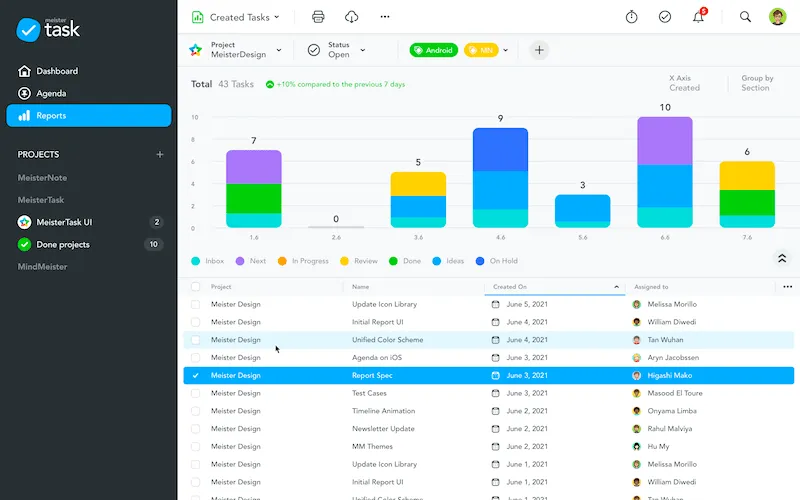This screenshot has width=800, height=500.
Task: Open table column options three dots
Action: click(x=787, y=287)
